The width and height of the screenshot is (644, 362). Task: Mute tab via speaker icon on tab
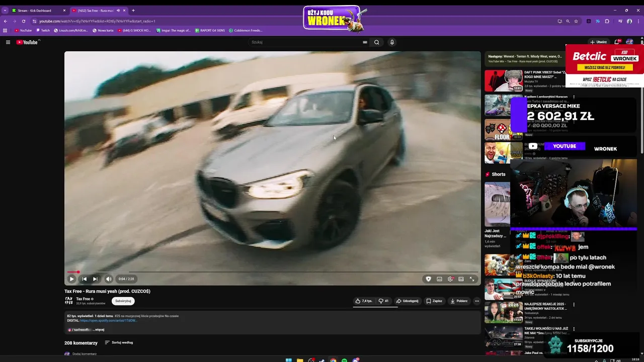coord(118,11)
